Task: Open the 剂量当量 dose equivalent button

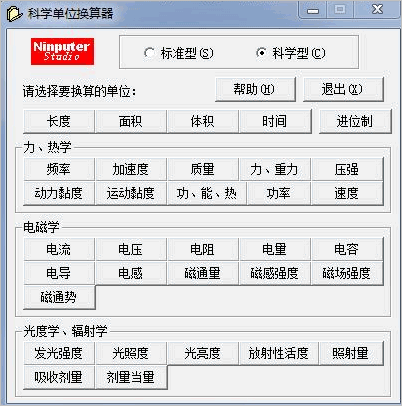Action: coord(131,377)
